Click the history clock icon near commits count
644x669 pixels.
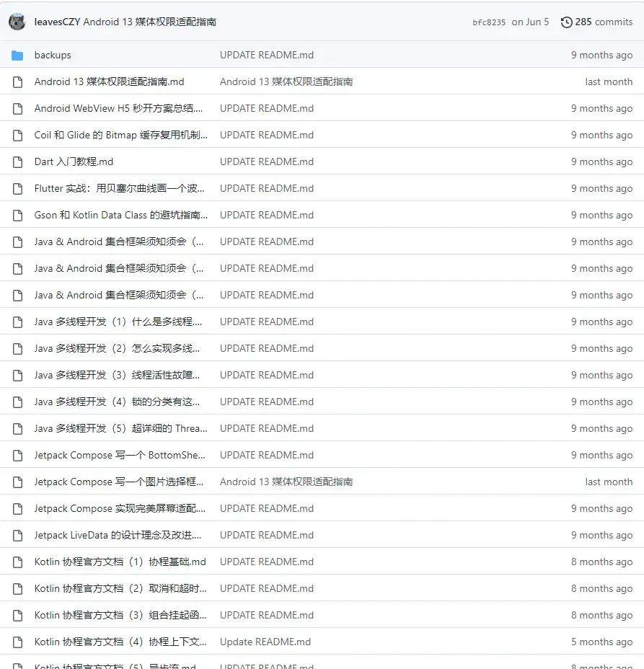pyautogui.click(x=565, y=22)
